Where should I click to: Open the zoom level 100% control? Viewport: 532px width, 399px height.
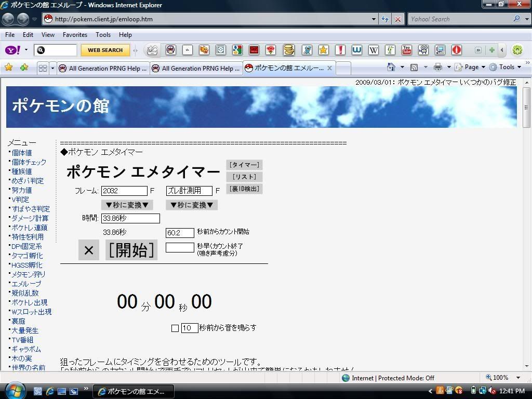503,378
